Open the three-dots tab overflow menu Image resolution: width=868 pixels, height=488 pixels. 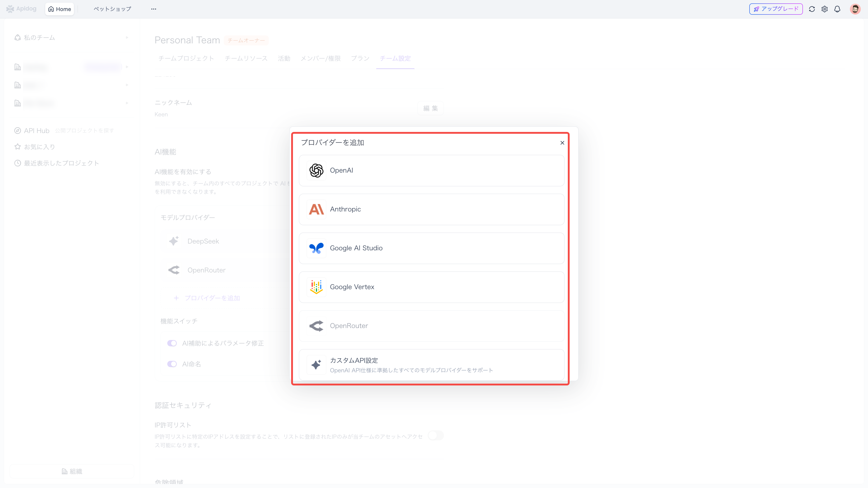point(154,9)
